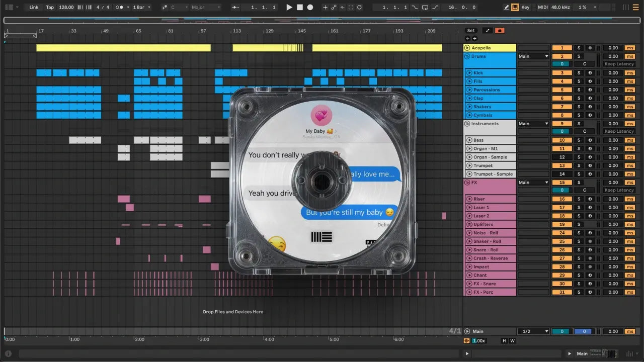This screenshot has height=362, width=644.
Task: Enable Draw Mode pencil icon
Action: (507, 8)
